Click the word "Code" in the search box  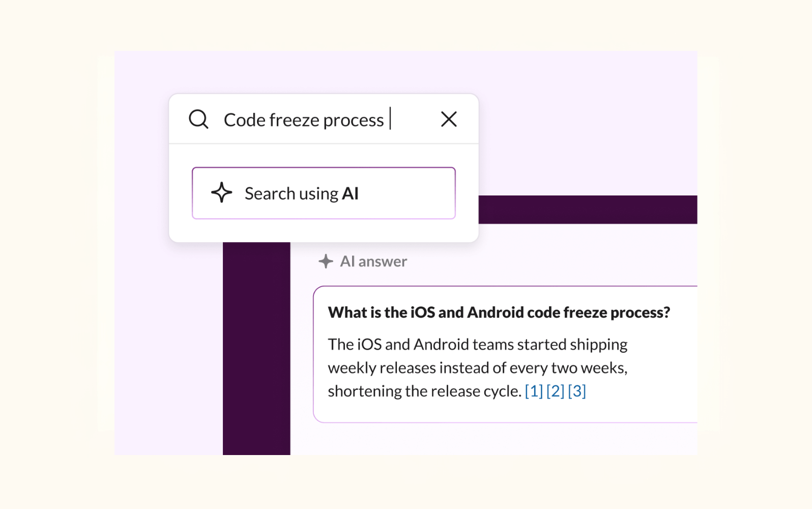pos(244,120)
